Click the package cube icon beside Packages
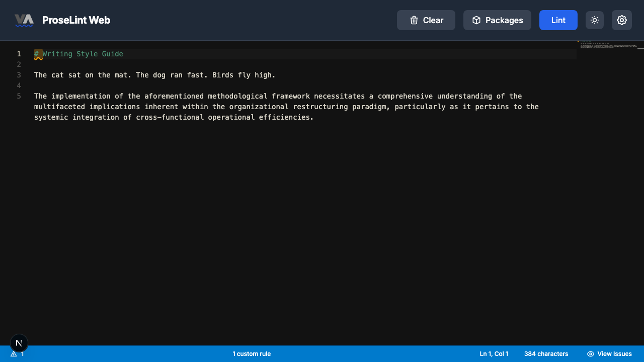Image resolution: width=644 pixels, height=362 pixels. 476,20
